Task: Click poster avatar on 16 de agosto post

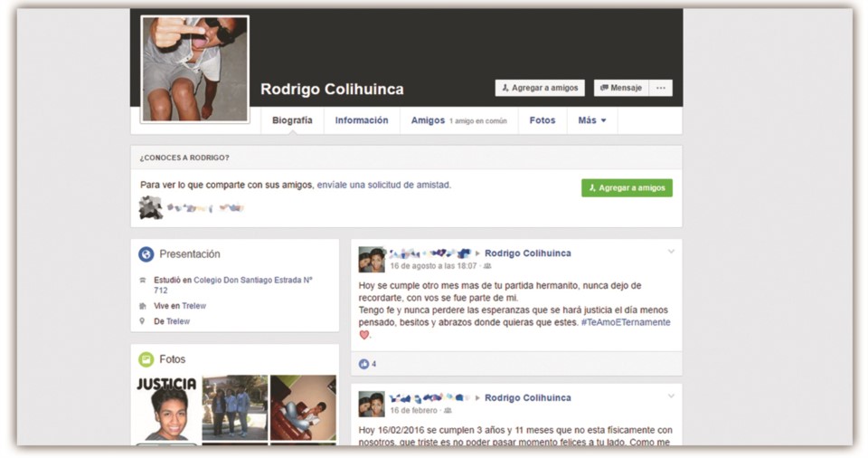Action: pos(372,260)
